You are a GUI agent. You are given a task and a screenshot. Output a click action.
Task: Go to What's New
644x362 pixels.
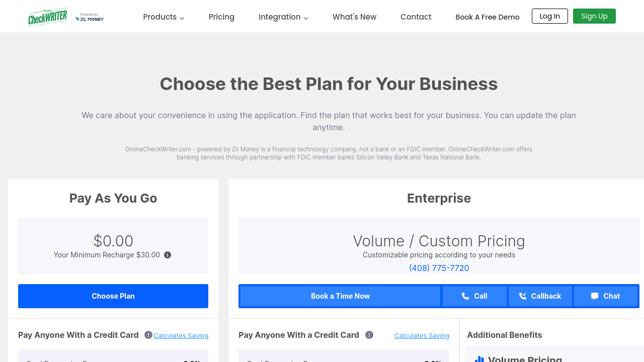[354, 17]
